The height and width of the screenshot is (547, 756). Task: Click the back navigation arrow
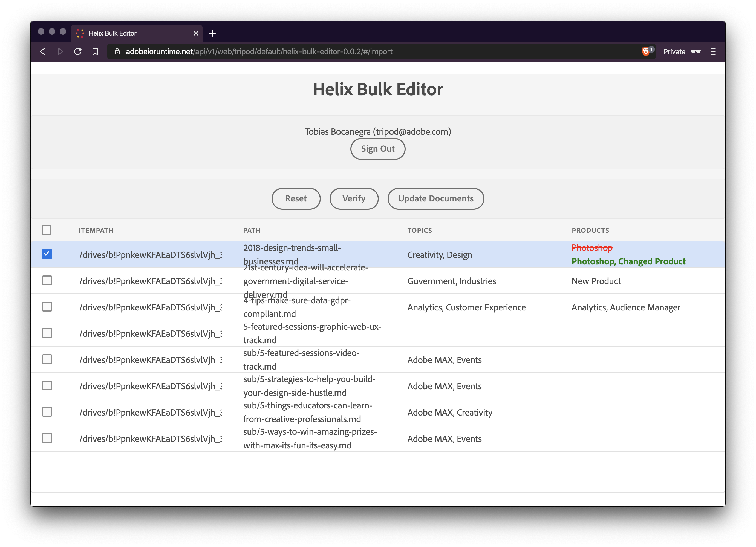(x=43, y=51)
